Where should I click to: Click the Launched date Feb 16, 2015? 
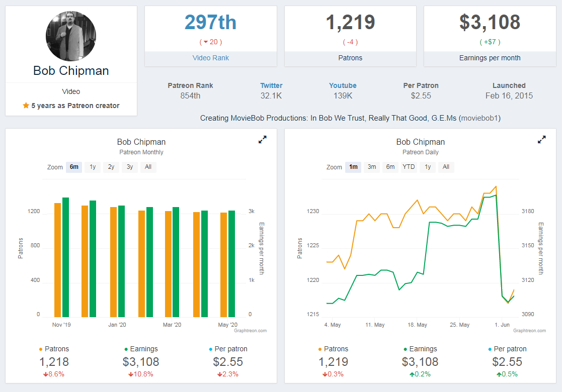pyautogui.click(x=509, y=96)
